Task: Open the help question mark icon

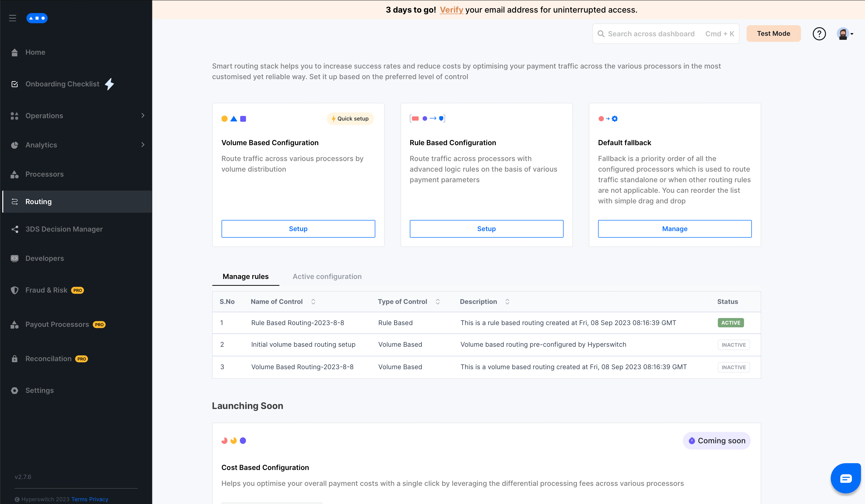Action: (x=819, y=34)
